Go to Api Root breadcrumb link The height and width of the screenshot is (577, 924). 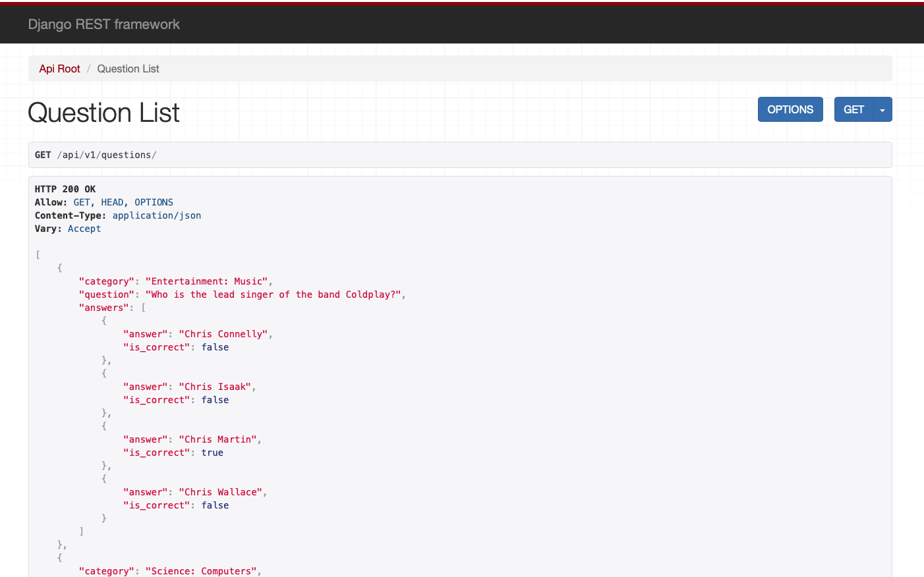[59, 69]
